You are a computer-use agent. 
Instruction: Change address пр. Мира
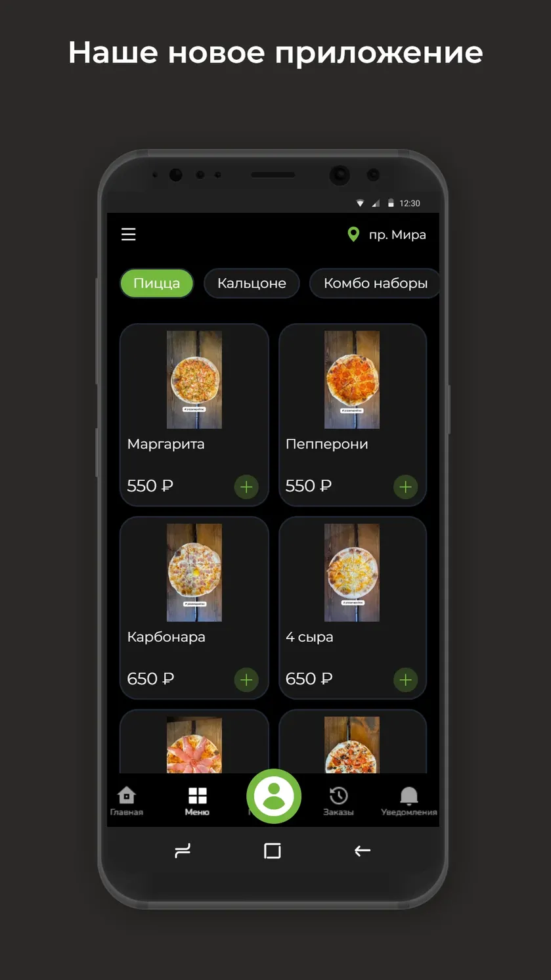click(397, 234)
